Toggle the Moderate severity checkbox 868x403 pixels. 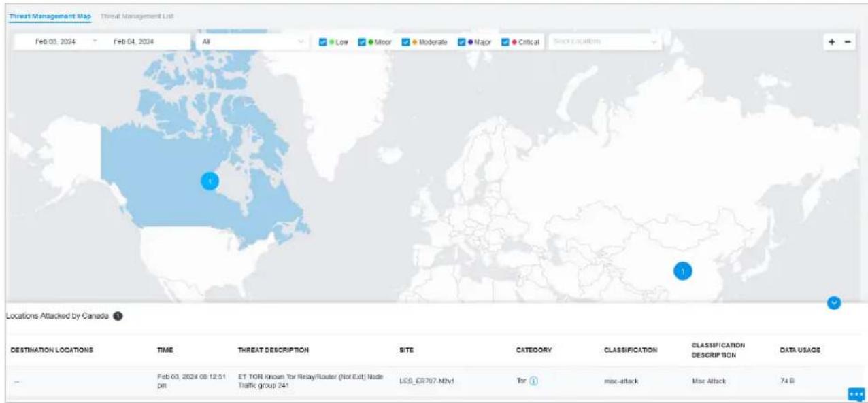(406, 42)
